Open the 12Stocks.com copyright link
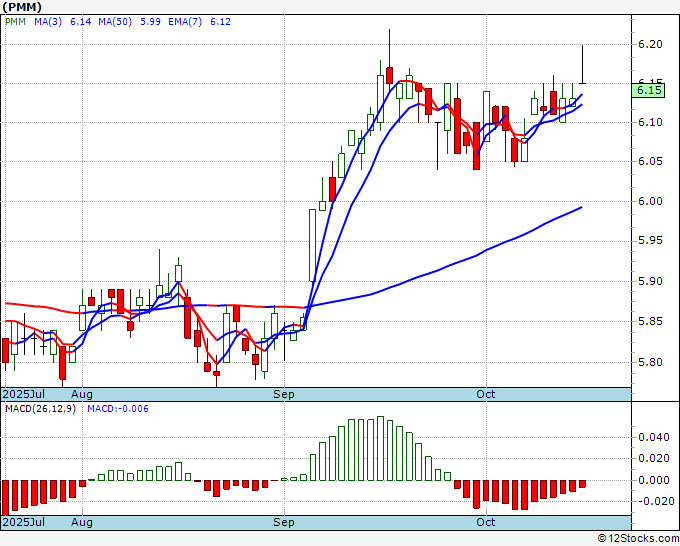This screenshot has height=546, width=680. pos(638,539)
